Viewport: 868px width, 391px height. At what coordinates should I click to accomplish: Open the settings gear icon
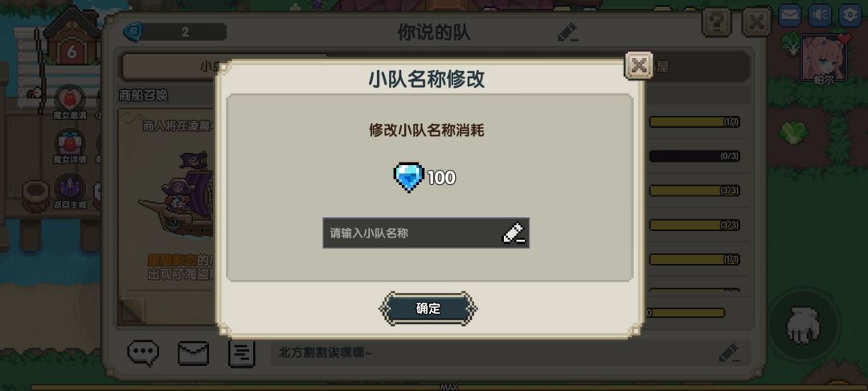[850, 15]
